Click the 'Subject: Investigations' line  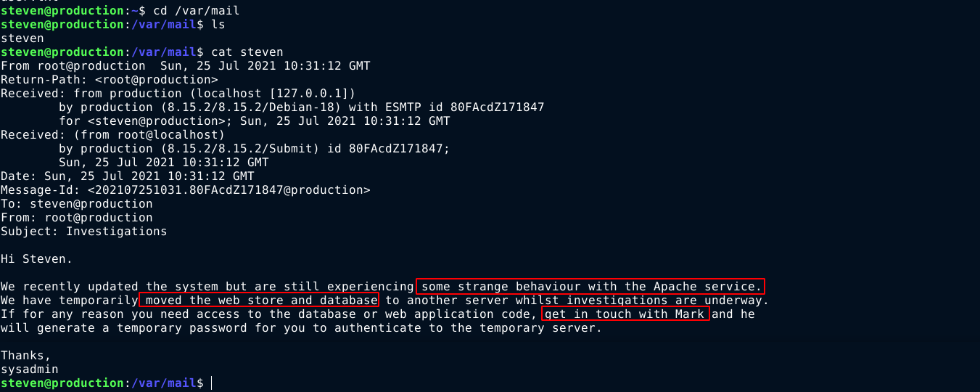tap(83, 232)
